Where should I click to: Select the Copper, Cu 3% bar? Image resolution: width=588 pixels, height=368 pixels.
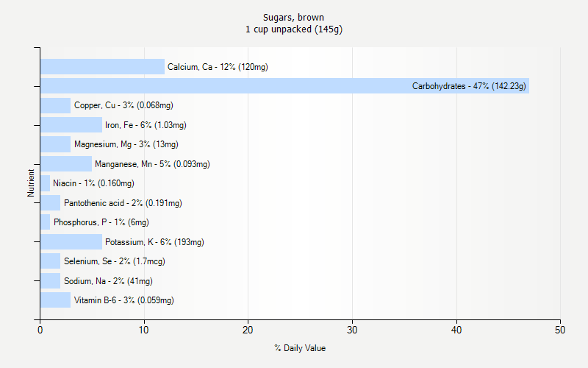pos(56,105)
